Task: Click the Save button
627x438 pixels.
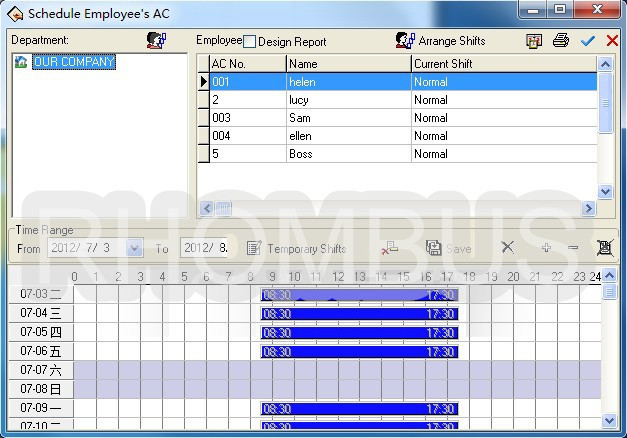Action: pos(449,249)
